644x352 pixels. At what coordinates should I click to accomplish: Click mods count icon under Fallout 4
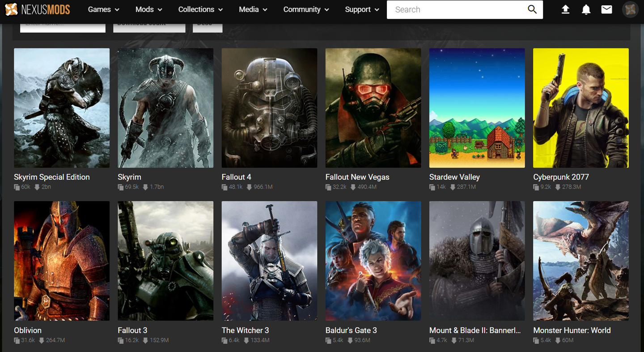[225, 187]
